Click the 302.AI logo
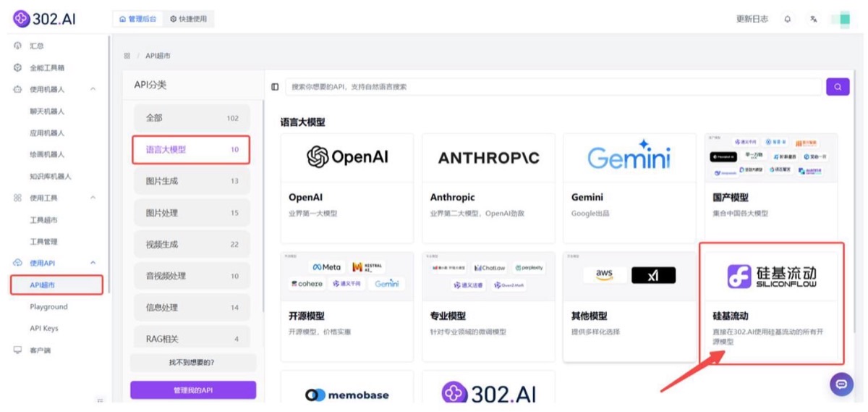 44,19
